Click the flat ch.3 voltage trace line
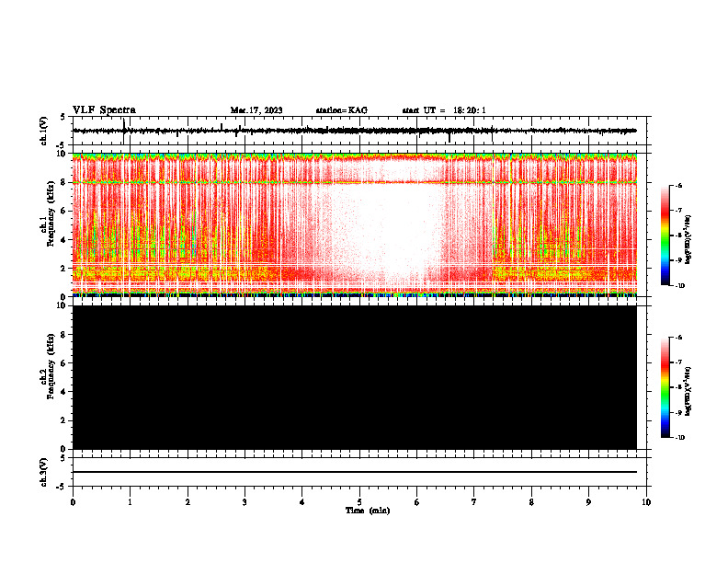728x563 pixels. (x=355, y=472)
